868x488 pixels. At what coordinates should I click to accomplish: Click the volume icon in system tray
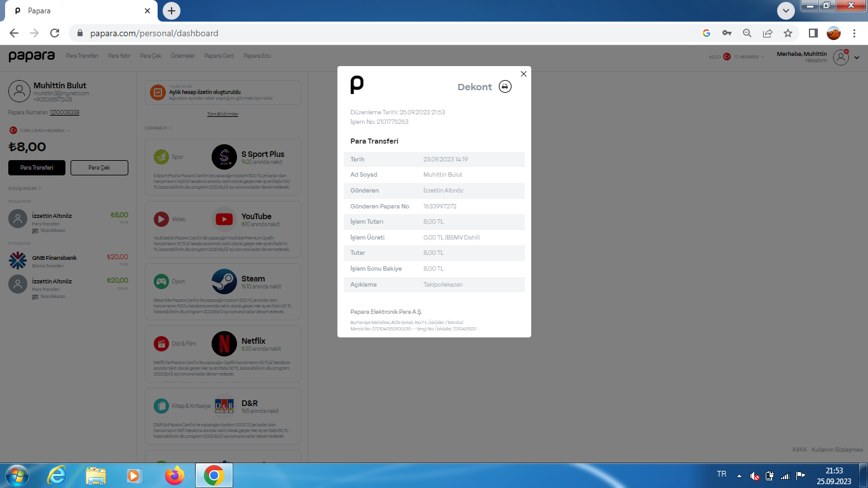click(x=754, y=475)
